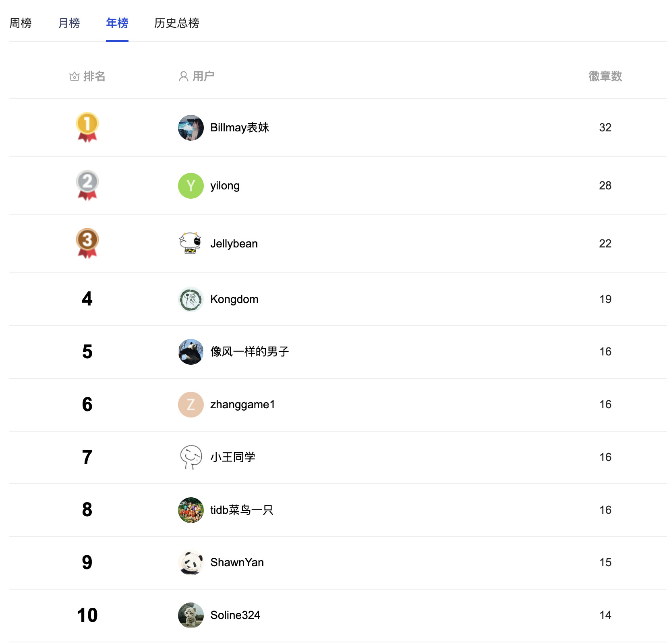Click the 排名 column header

94,76
